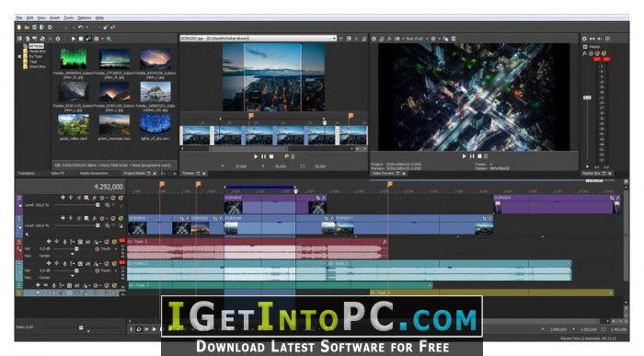Pause playback in the Trimmer window
644x356 pixels.
click(x=263, y=156)
